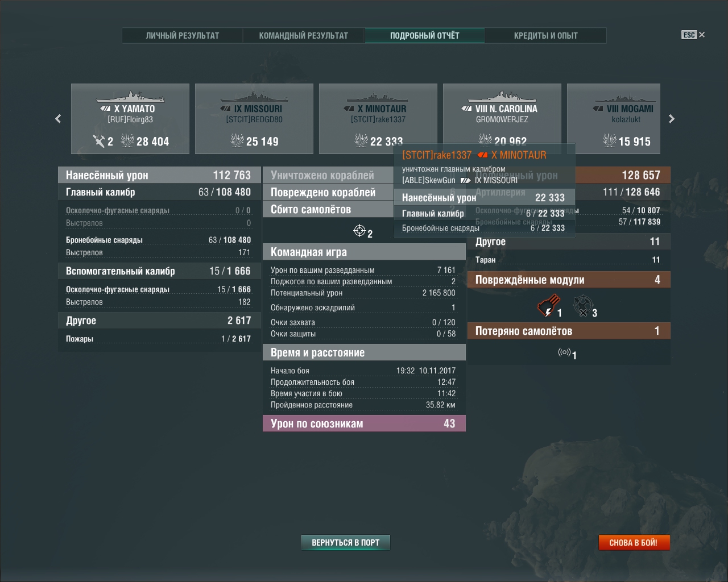The image size is (728, 582).
Task: Select the Подробный отчёт tab
Action: [x=425, y=35]
